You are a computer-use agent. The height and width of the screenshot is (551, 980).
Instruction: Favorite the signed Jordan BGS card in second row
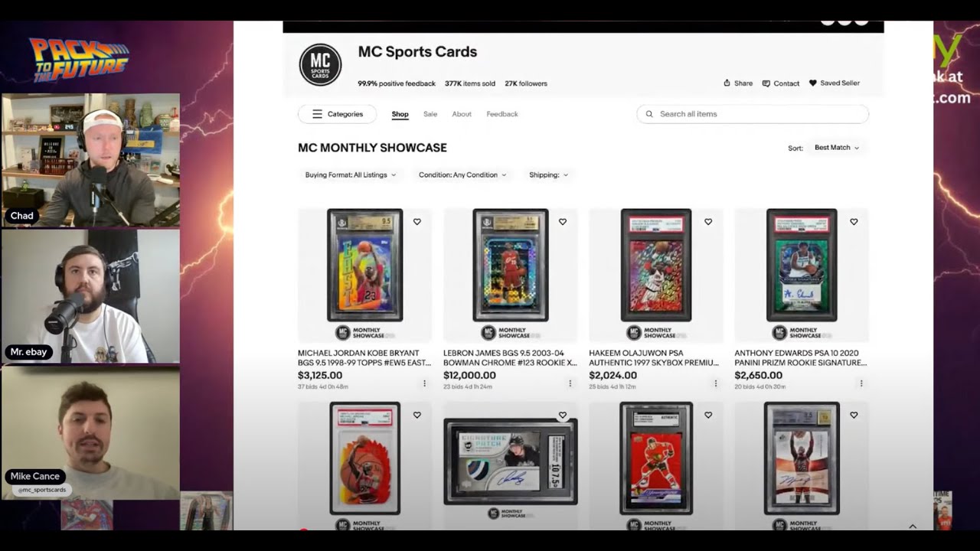point(854,415)
